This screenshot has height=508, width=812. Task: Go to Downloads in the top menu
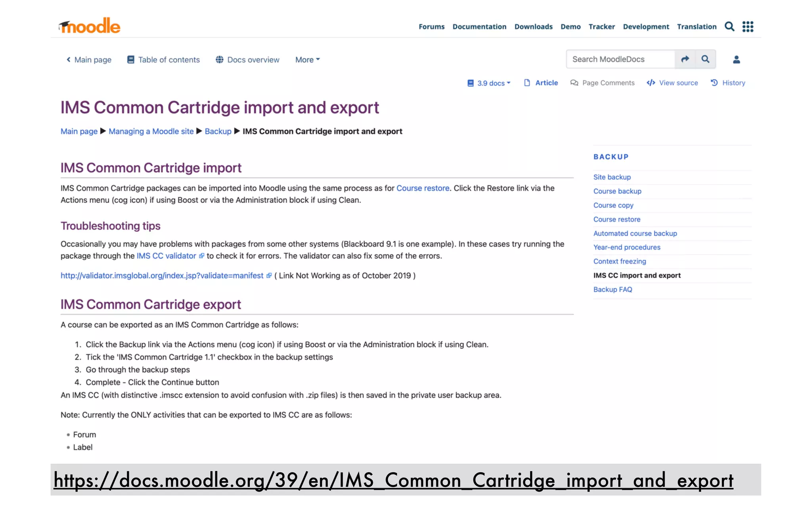[533, 27]
